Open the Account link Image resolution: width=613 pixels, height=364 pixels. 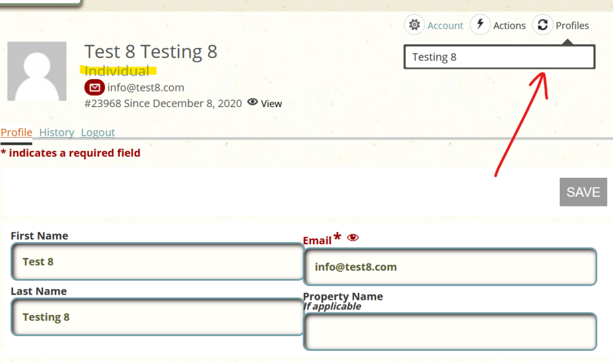445,26
